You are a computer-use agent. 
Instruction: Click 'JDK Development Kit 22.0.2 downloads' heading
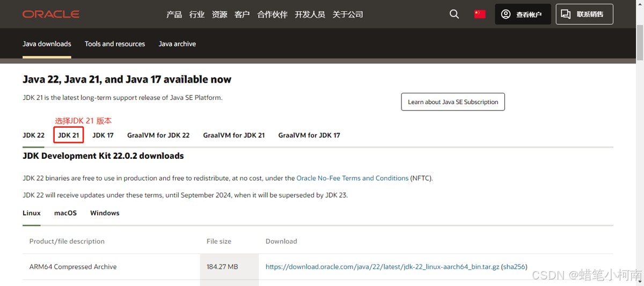pos(103,156)
